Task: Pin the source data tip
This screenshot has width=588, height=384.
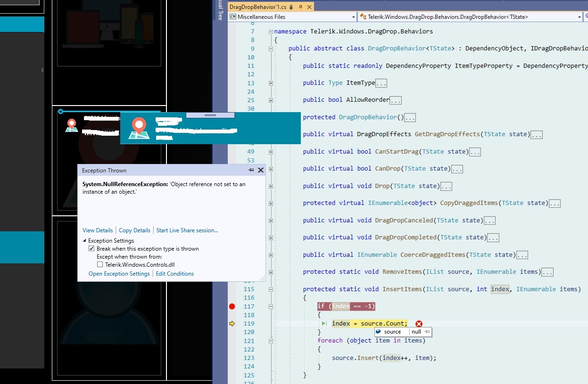Action: pyautogui.click(x=427, y=332)
